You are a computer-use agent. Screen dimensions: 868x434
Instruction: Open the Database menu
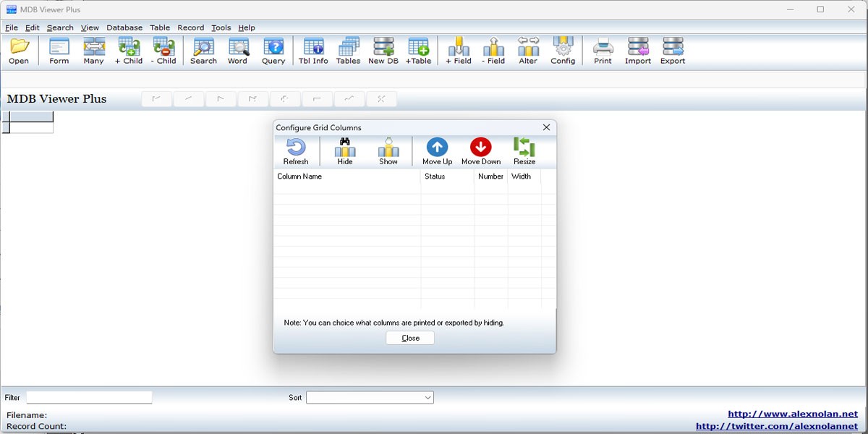(x=124, y=27)
